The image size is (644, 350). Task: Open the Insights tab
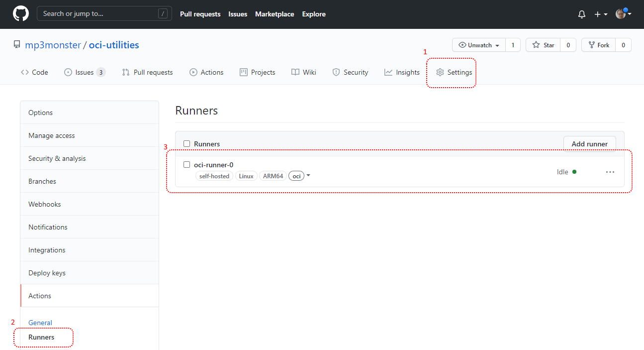point(402,72)
